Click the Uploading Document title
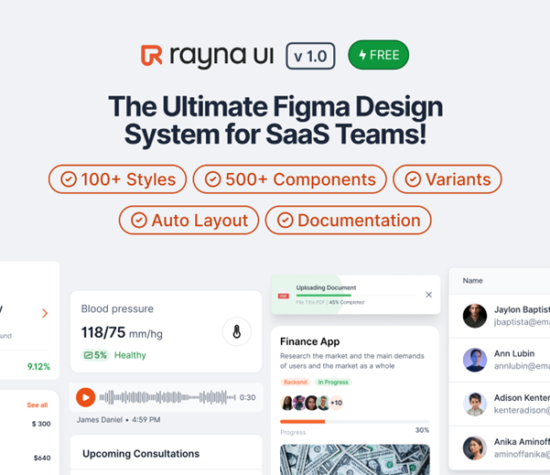This screenshot has width=550, height=475. coord(326,288)
